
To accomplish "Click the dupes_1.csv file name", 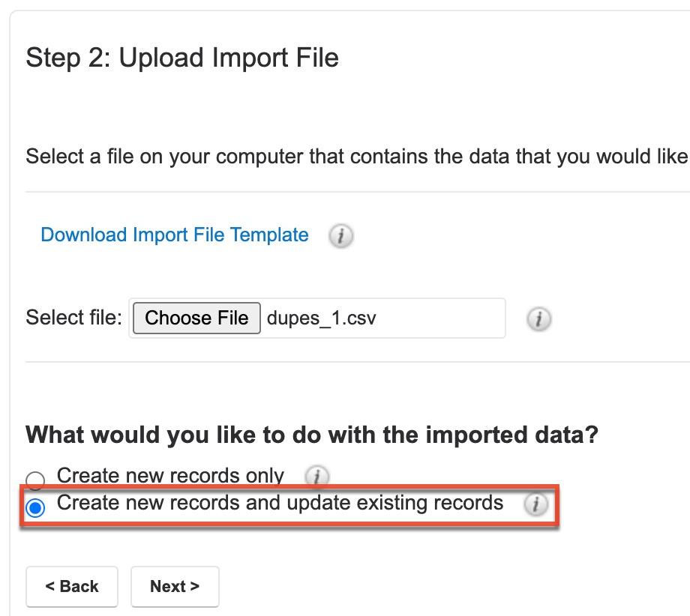I will click(x=321, y=318).
